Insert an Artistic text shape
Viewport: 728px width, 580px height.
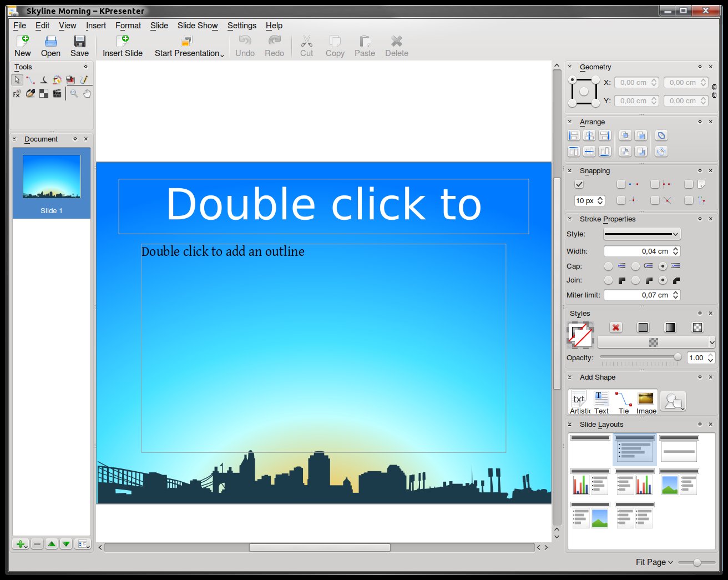click(x=579, y=402)
